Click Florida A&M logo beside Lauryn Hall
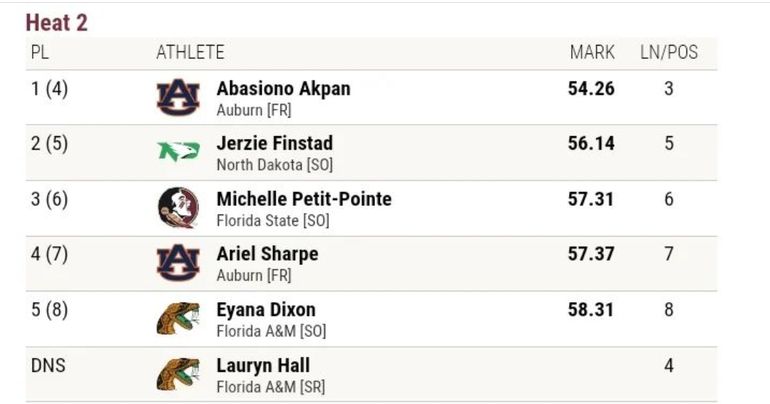770x404 pixels. 178,374
